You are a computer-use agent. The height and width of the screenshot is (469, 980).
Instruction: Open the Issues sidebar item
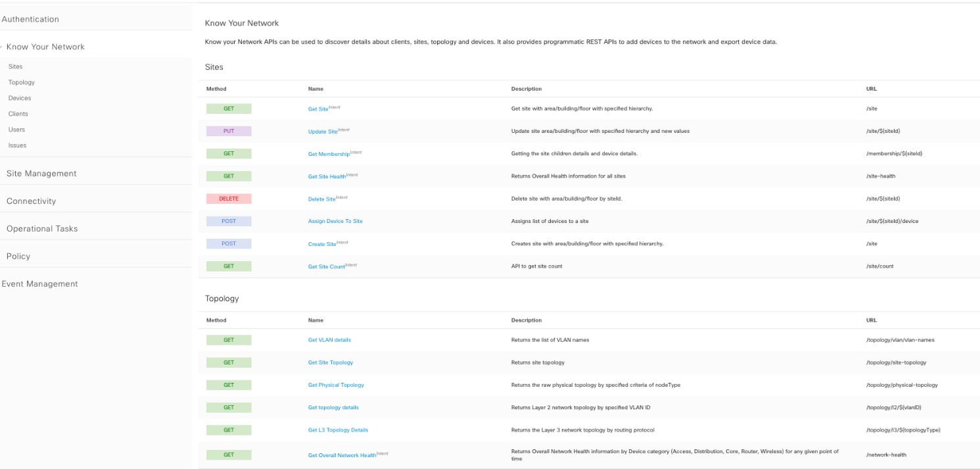click(x=17, y=145)
